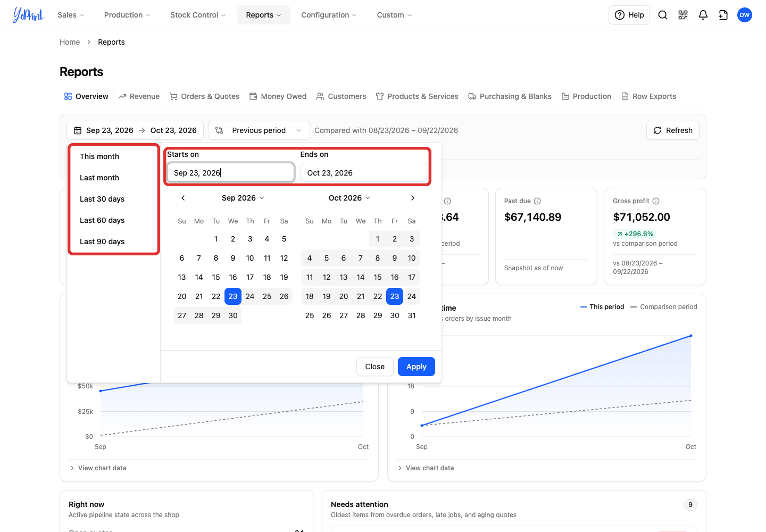
Task: Click the compare icon beside Previous period
Action: coord(219,130)
